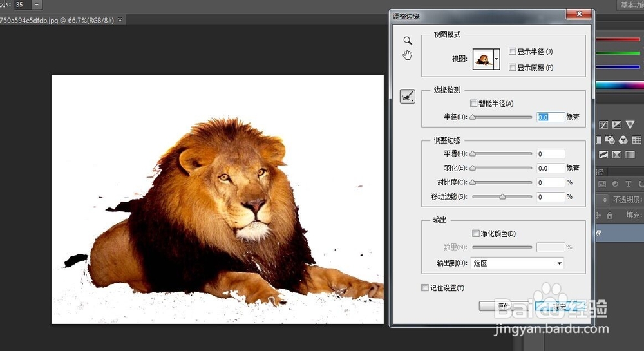Click the crossed-box adjustment icon
The width and height of the screenshot is (644, 351).
tap(617, 155)
